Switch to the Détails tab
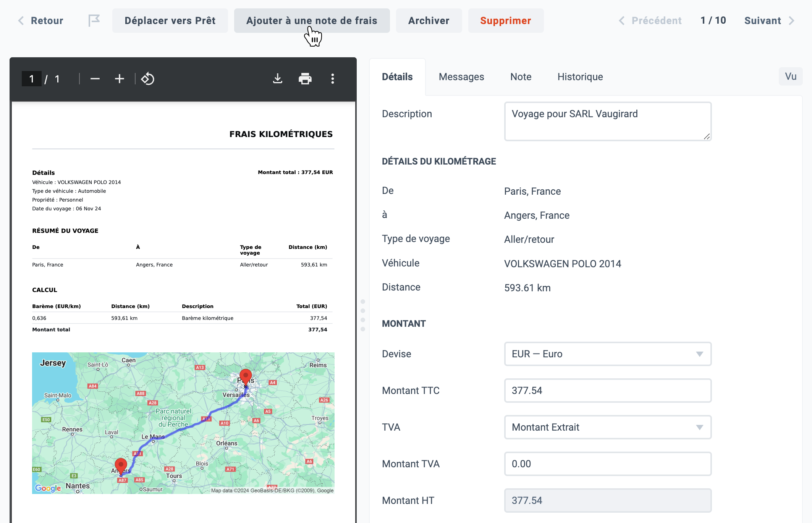Image resolution: width=812 pixels, height=523 pixels. click(x=397, y=77)
